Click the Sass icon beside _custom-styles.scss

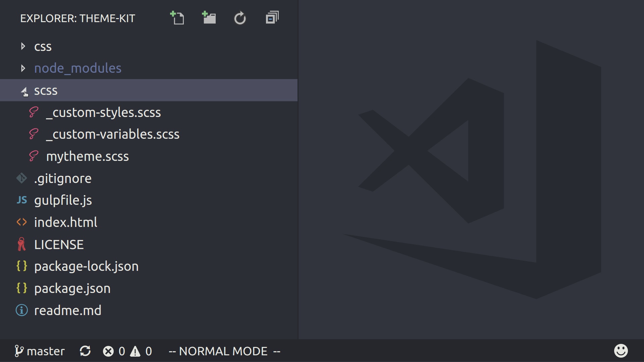(x=34, y=112)
